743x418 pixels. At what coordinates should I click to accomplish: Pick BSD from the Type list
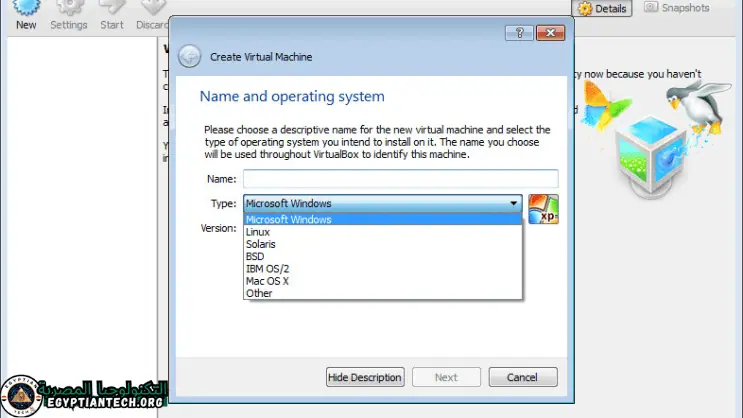tap(382, 256)
